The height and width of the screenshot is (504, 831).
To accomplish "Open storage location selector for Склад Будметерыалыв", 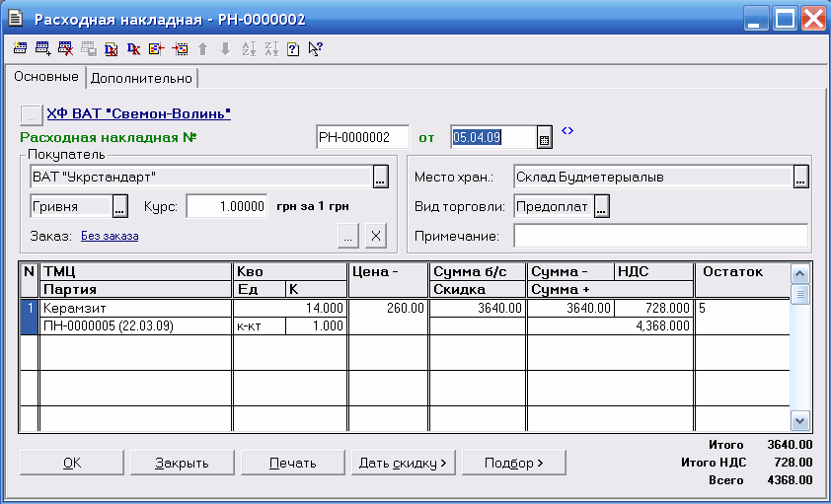I will [800, 178].
